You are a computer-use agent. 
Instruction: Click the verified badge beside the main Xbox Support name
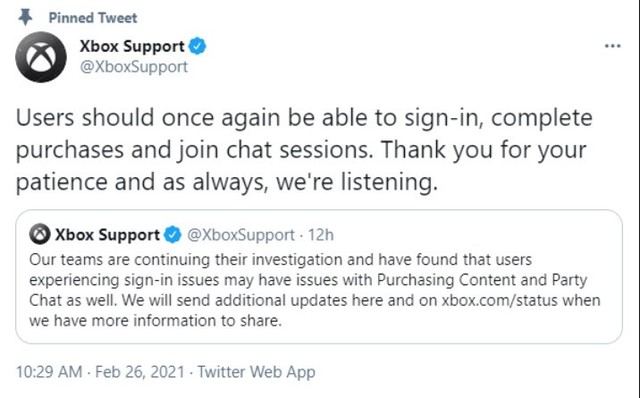coord(197,46)
